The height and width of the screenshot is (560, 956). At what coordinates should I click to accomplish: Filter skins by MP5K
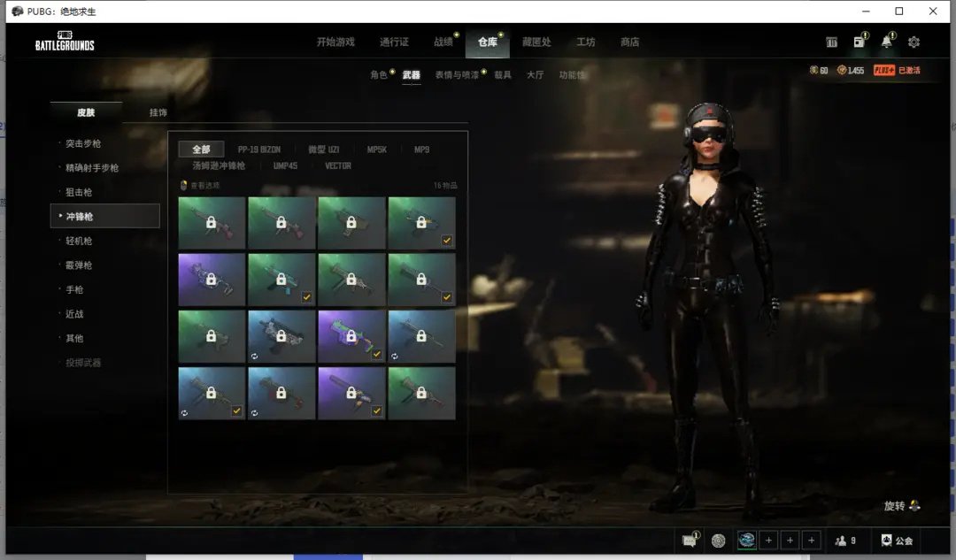click(377, 150)
